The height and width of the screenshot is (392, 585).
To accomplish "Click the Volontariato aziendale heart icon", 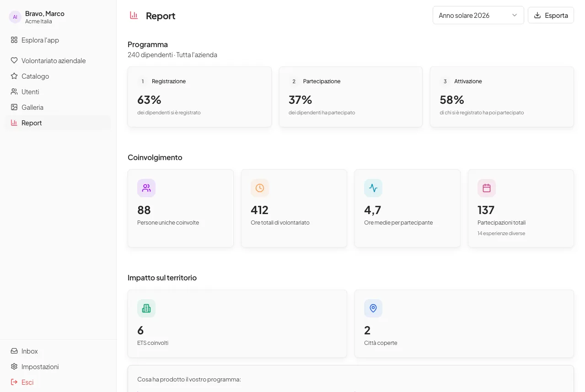I will tap(14, 60).
